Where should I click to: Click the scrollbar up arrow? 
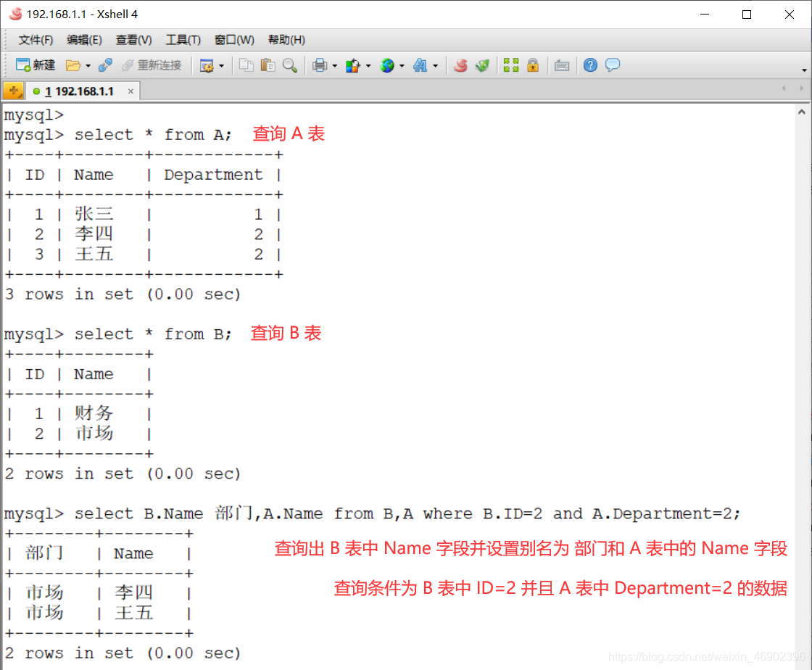click(x=803, y=110)
